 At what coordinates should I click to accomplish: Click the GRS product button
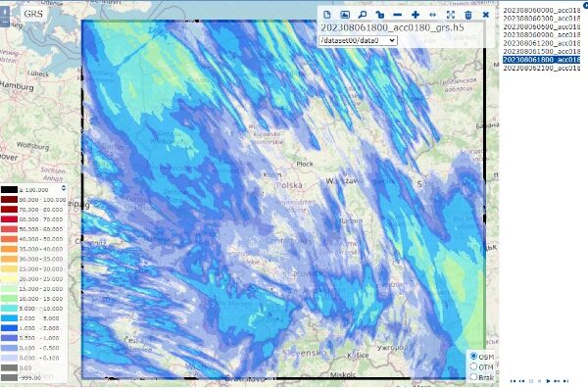coord(33,14)
